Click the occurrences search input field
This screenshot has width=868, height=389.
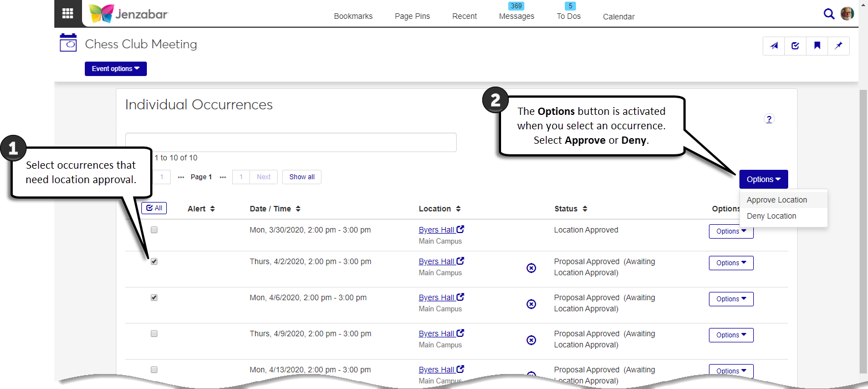click(x=290, y=142)
